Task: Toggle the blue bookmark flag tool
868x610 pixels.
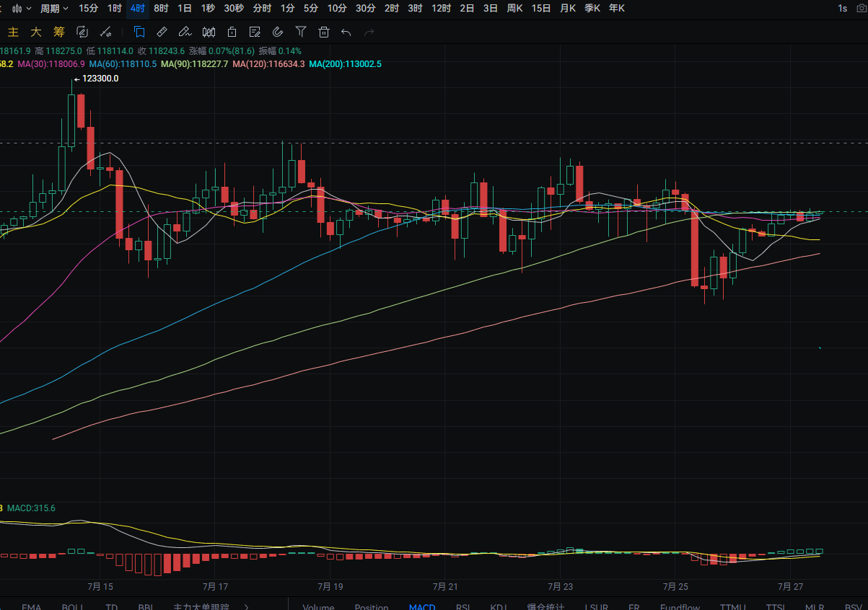Action: point(139,32)
